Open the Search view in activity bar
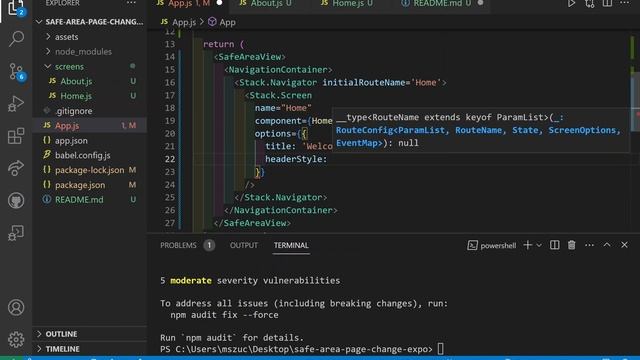Image resolution: width=640 pixels, height=360 pixels. (16, 39)
